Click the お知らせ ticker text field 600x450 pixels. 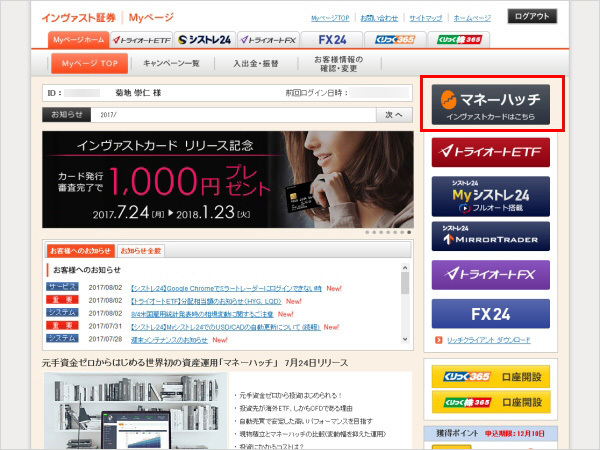[x=233, y=115]
